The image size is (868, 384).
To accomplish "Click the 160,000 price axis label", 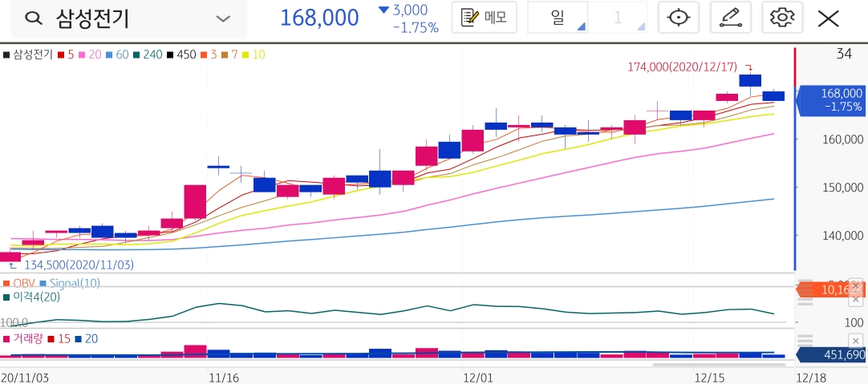I will 842,139.
